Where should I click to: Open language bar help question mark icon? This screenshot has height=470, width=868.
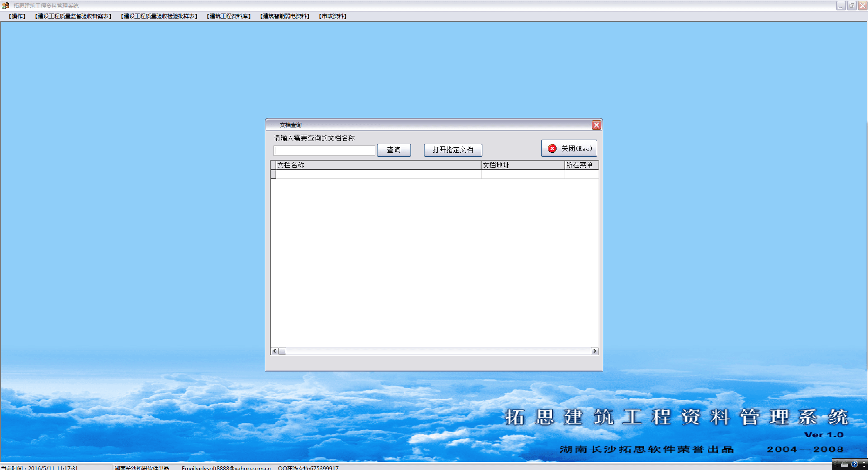854,464
